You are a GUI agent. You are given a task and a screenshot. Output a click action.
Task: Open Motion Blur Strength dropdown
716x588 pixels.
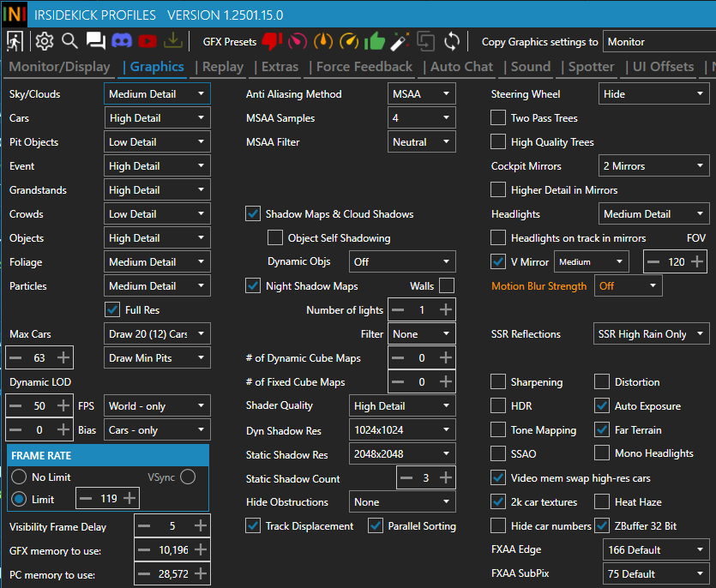tap(629, 285)
